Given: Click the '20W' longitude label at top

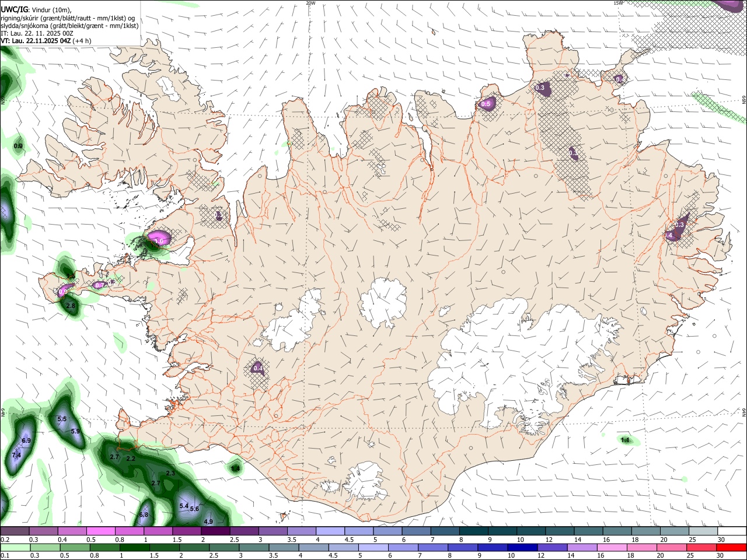Looking at the screenshot, I should pyautogui.click(x=310, y=3).
